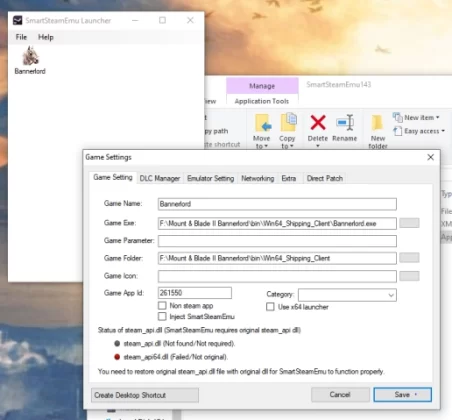
Task: Click Application Tools tab in Explorer
Action: (x=262, y=101)
